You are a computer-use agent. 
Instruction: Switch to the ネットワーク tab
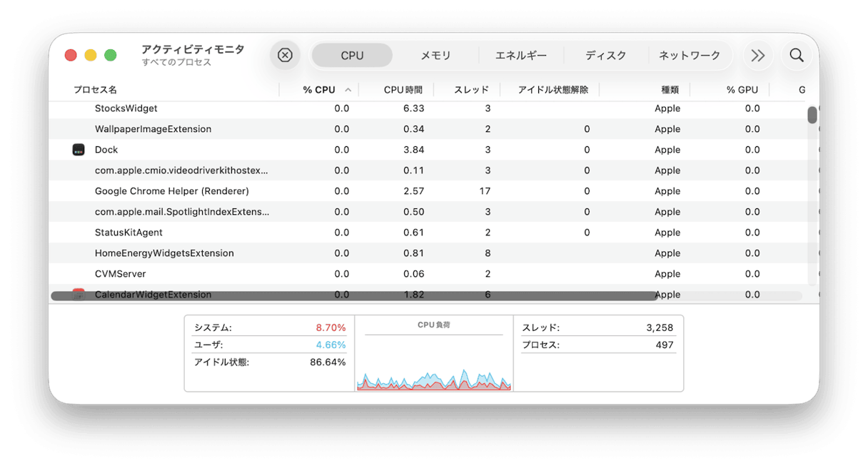tap(690, 55)
